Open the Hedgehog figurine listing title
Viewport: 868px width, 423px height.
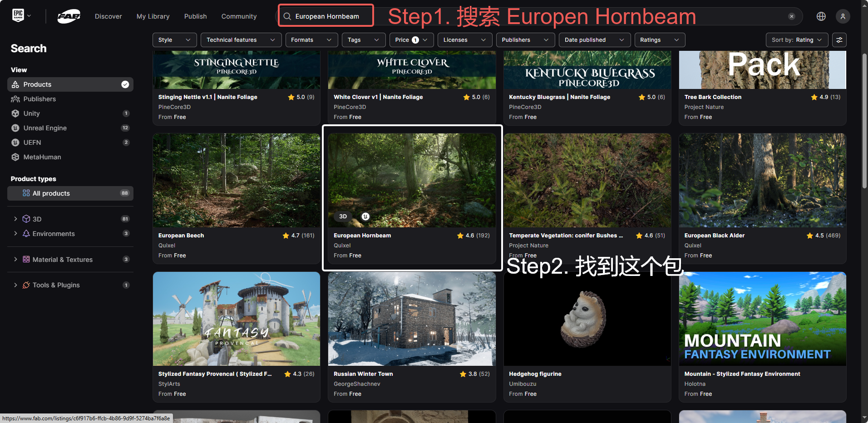tap(535, 374)
